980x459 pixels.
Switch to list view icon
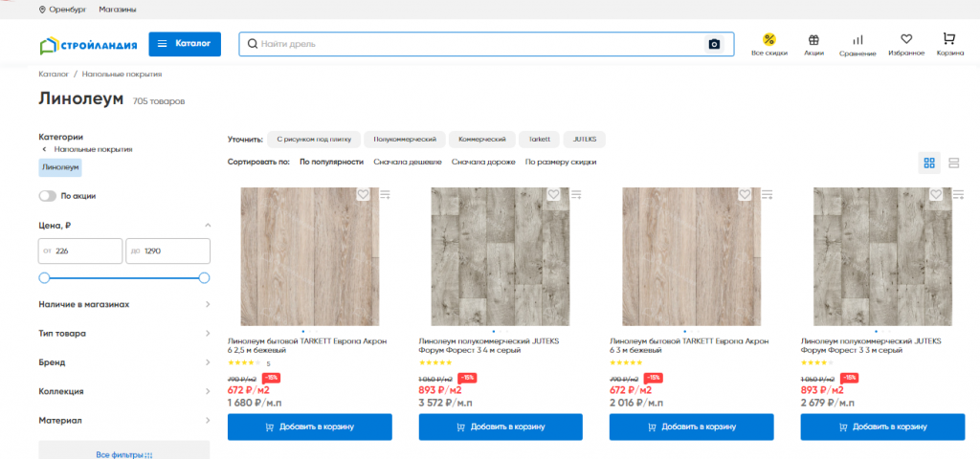[x=954, y=163]
